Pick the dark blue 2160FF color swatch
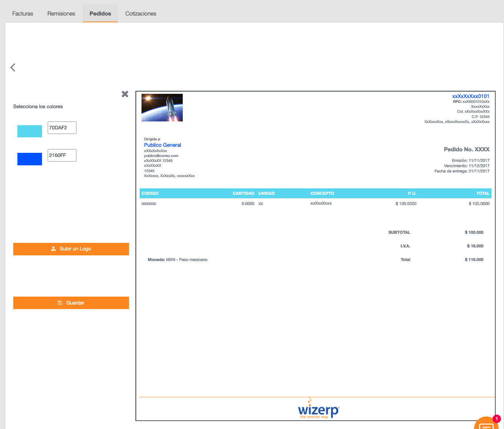The height and width of the screenshot is (429, 504). pos(30,159)
